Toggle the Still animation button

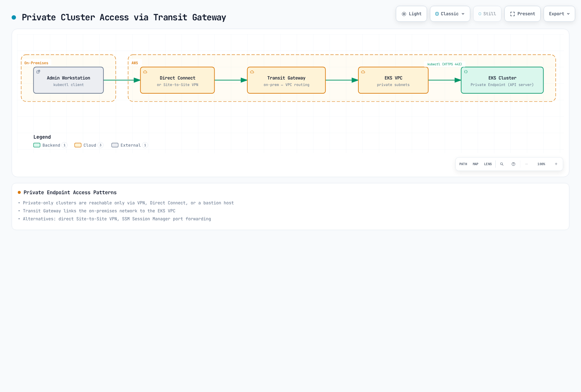click(x=487, y=14)
